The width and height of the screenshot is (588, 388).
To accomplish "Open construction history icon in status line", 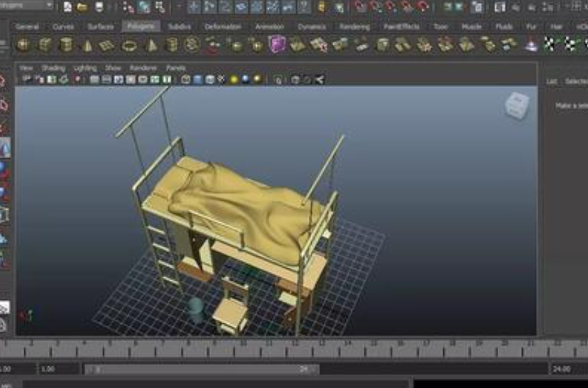I will [477, 7].
